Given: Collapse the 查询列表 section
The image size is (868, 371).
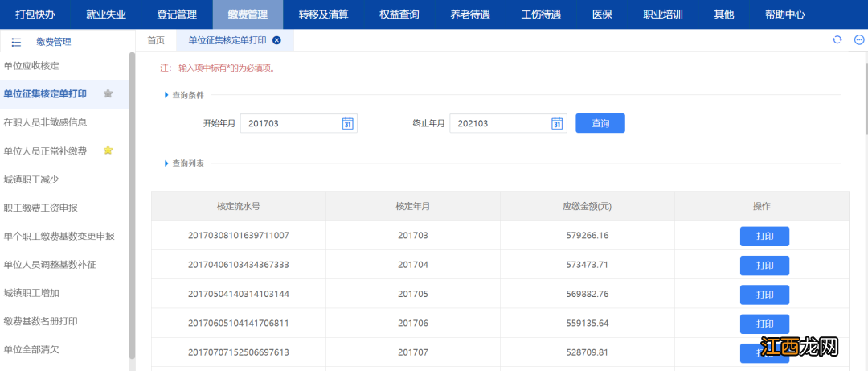Looking at the screenshot, I should [166, 163].
